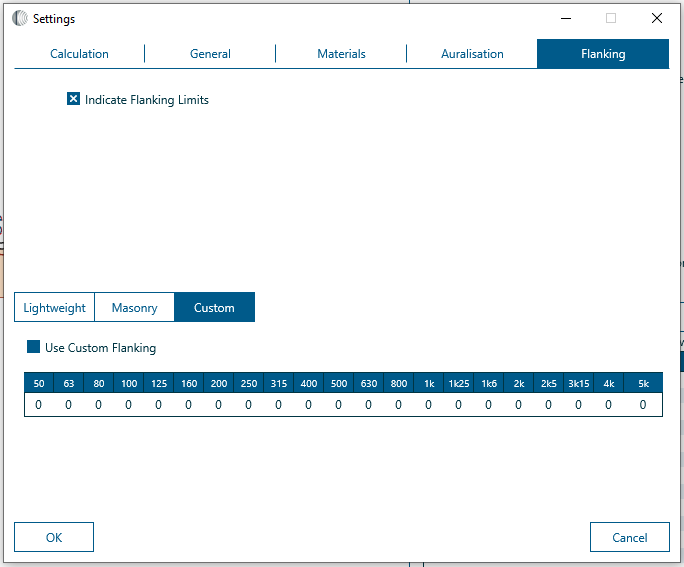Switch to the Calculation tab
Screen dimensions: 684x567
point(79,54)
